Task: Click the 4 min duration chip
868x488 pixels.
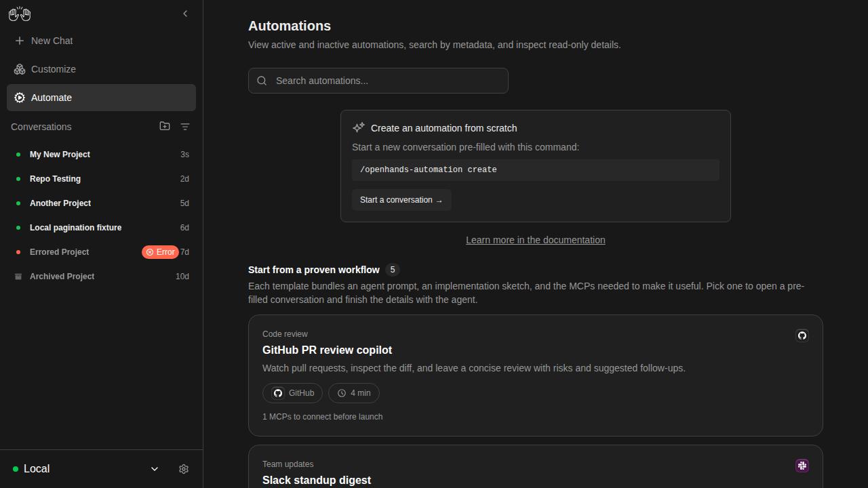Action: point(354,393)
